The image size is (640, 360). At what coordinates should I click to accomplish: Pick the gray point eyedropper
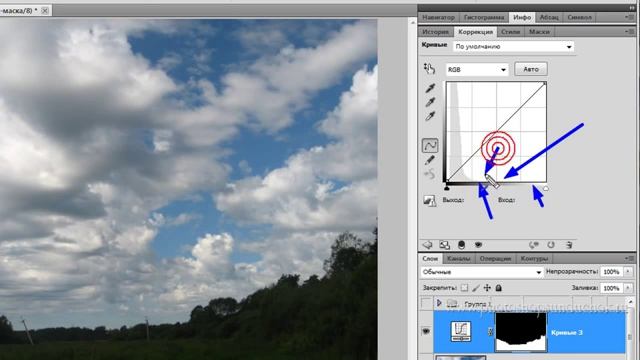tap(430, 102)
